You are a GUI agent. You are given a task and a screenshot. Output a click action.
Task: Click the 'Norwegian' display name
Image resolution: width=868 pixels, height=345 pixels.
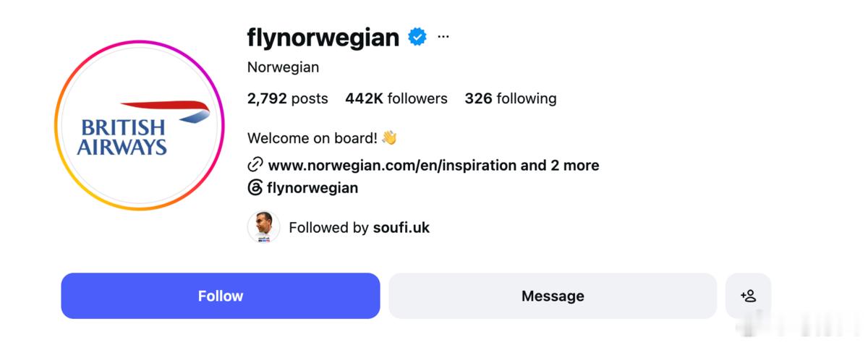[x=283, y=67]
